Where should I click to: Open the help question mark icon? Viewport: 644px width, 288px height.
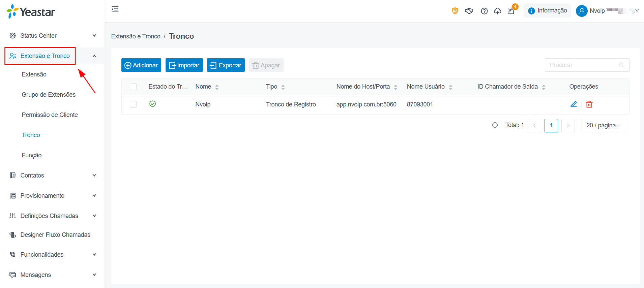(x=484, y=11)
